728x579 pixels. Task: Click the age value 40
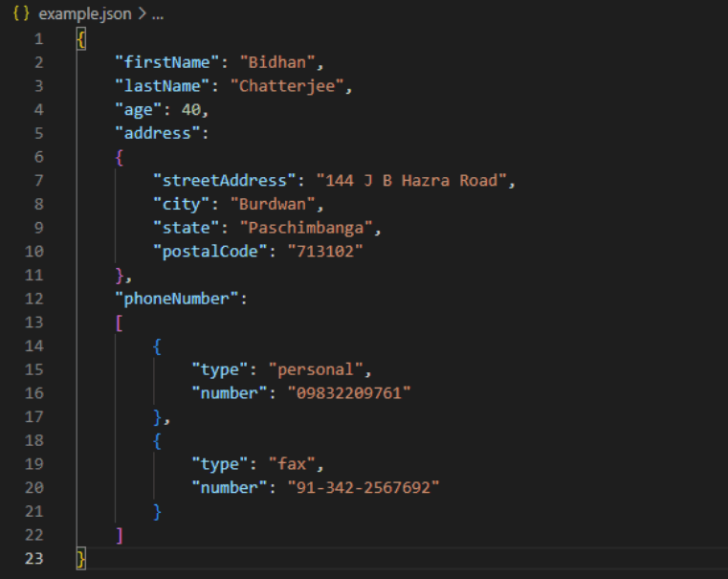pyautogui.click(x=190, y=109)
